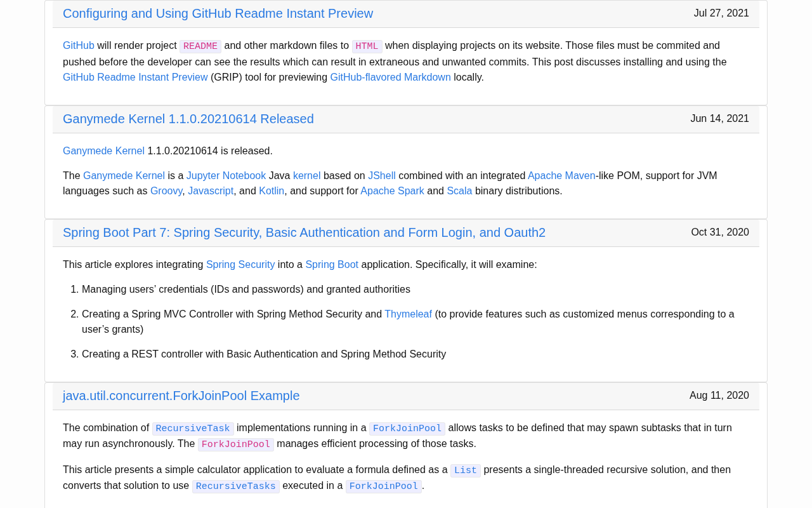Screen dimensions: 812x508
Task: Click the Thymeleaf link
Action: (408, 314)
